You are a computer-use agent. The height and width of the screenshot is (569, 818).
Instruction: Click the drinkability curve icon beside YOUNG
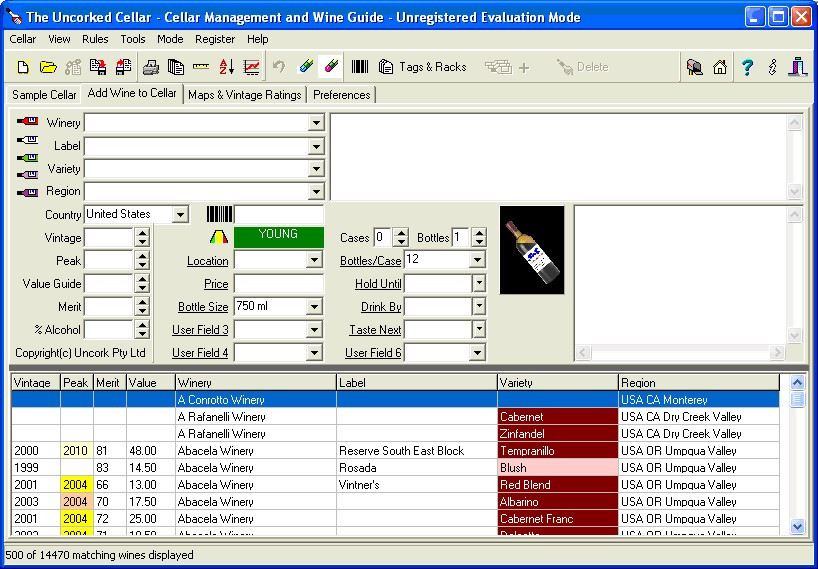pyautogui.click(x=219, y=237)
